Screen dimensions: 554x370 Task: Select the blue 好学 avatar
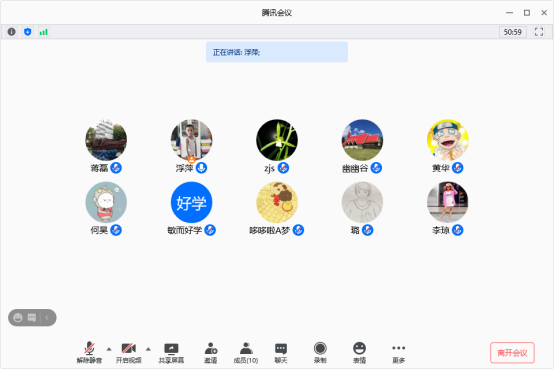point(191,202)
